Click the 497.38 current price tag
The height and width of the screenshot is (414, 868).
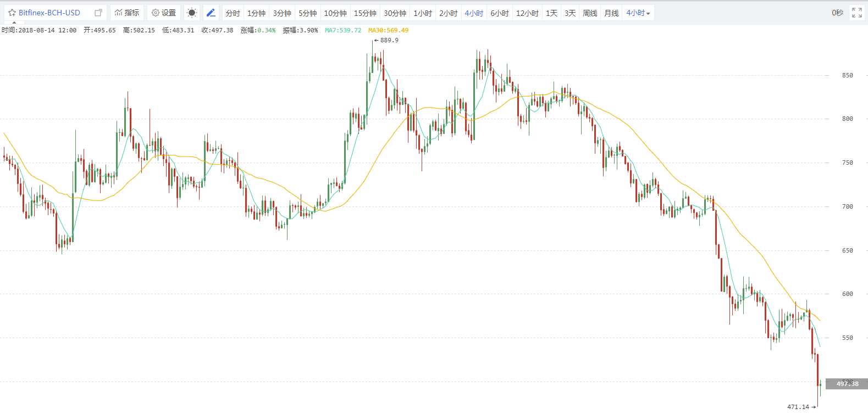tap(847, 384)
